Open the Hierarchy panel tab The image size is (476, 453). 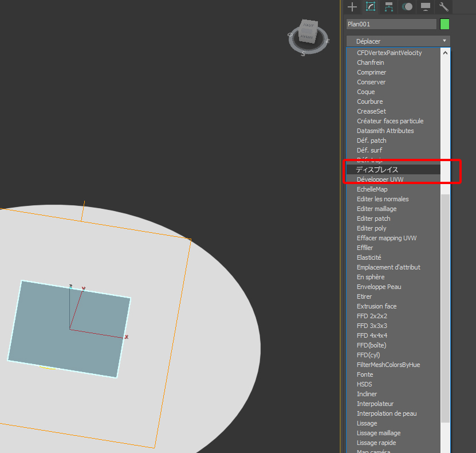click(389, 7)
